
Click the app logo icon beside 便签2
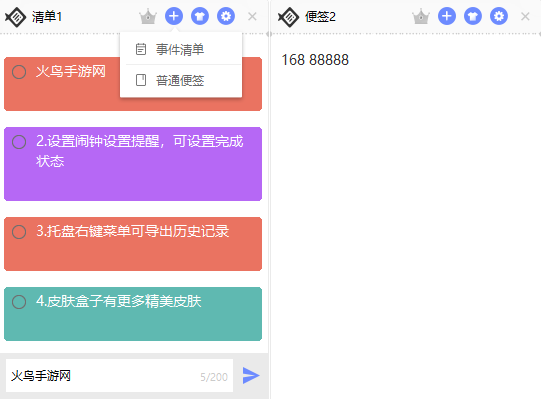click(x=288, y=17)
